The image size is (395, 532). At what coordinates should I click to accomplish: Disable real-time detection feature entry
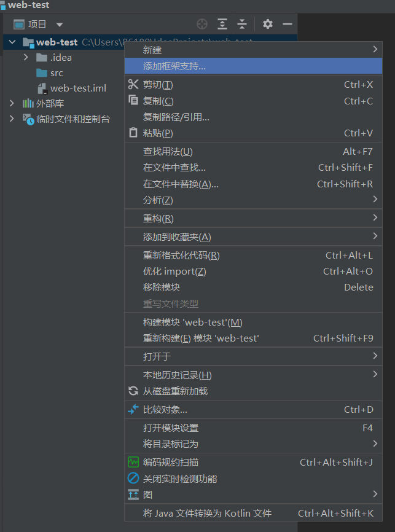pos(179,479)
